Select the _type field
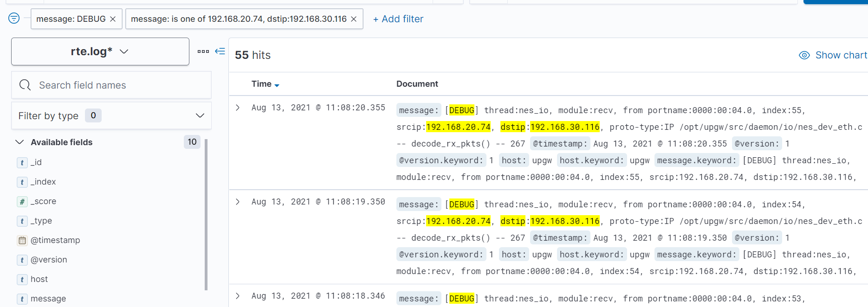868x307 pixels. 41,221
